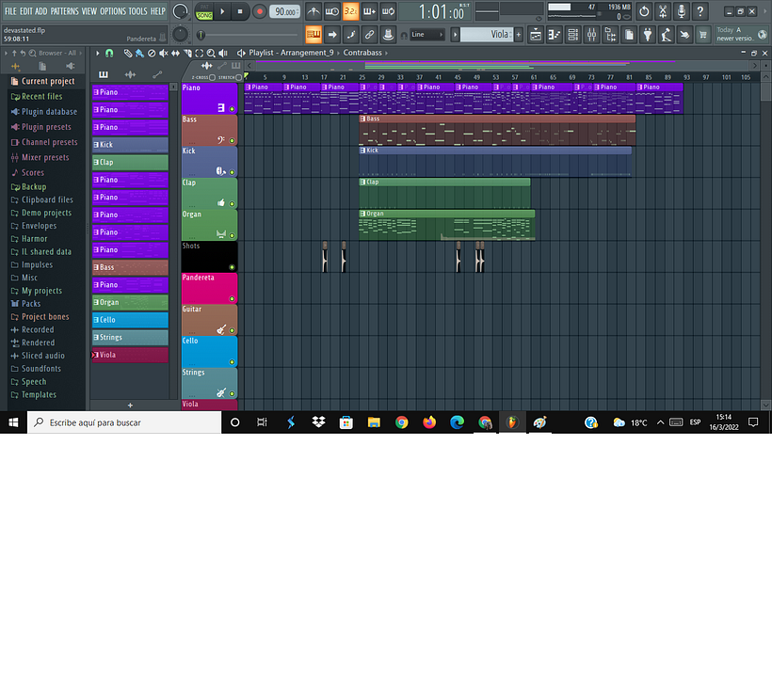Mute the Pandereta track green dot
The width and height of the screenshot is (772, 700).
point(232,298)
